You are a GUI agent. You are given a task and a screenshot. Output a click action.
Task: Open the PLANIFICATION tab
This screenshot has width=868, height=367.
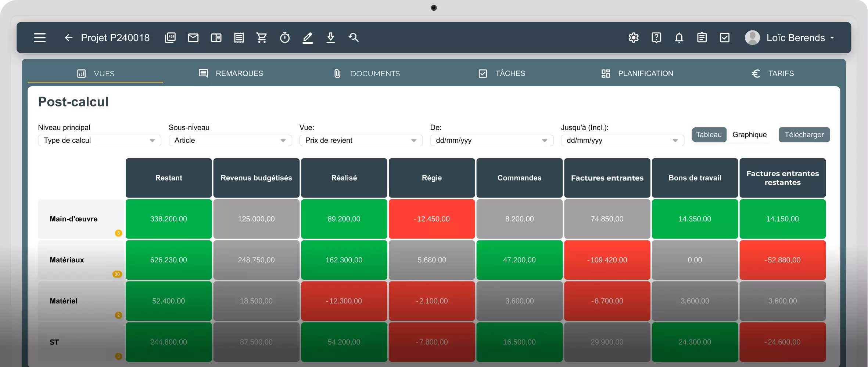point(637,73)
